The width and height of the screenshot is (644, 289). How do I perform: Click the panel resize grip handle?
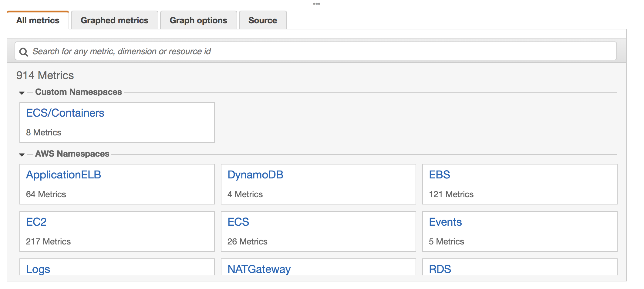(x=316, y=4)
